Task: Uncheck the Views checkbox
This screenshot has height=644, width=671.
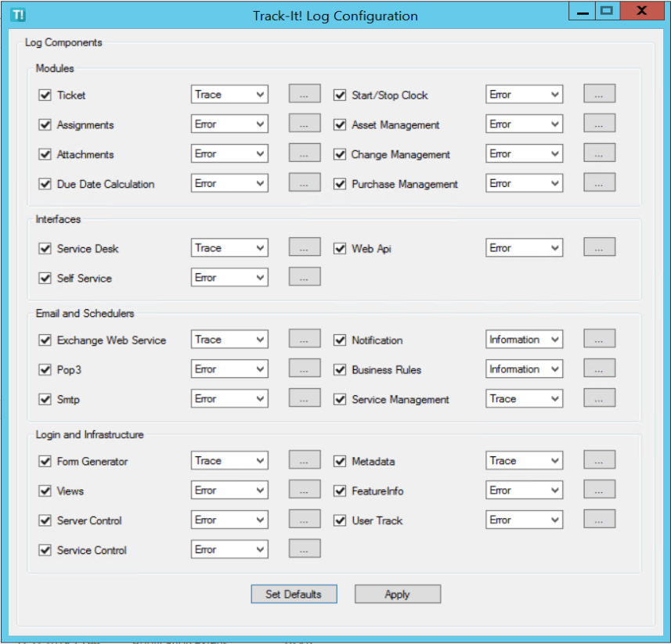Action: pos(45,491)
